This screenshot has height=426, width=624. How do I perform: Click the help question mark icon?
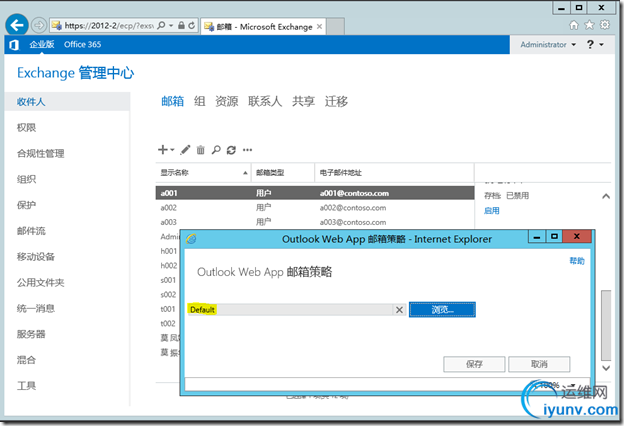click(590, 45)
